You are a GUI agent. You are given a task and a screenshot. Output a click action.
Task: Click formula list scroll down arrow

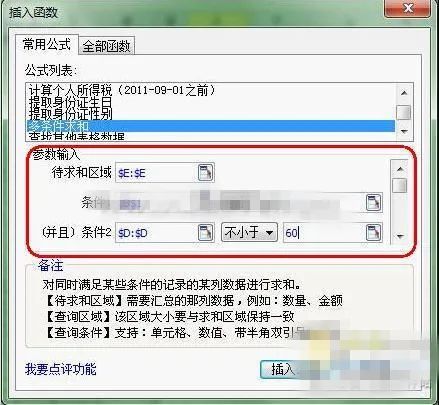pos(404,132)
